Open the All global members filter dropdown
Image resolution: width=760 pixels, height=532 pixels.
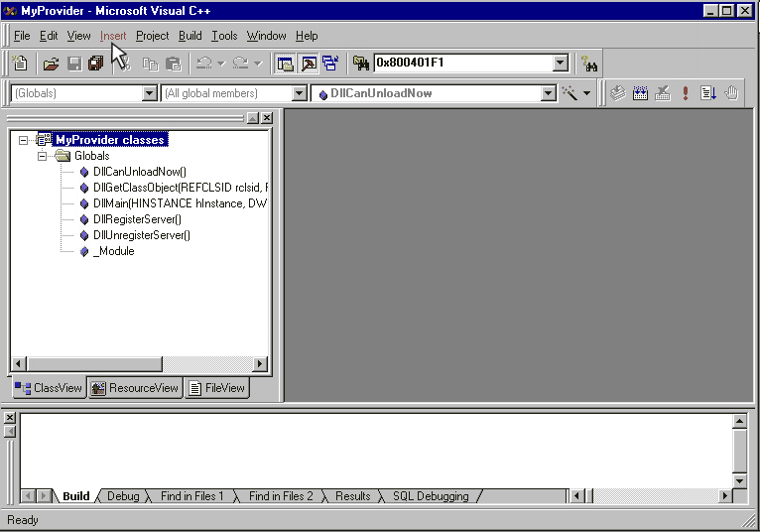coord(300,92)
